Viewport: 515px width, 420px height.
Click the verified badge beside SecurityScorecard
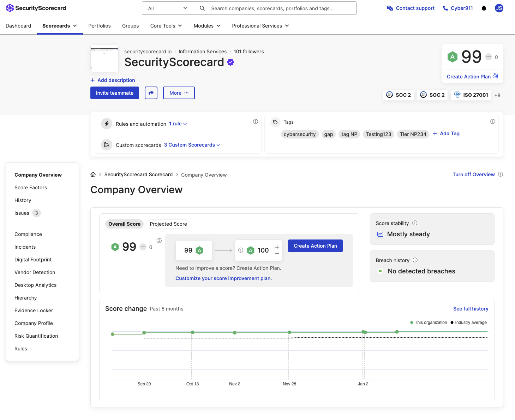[230, 62]
